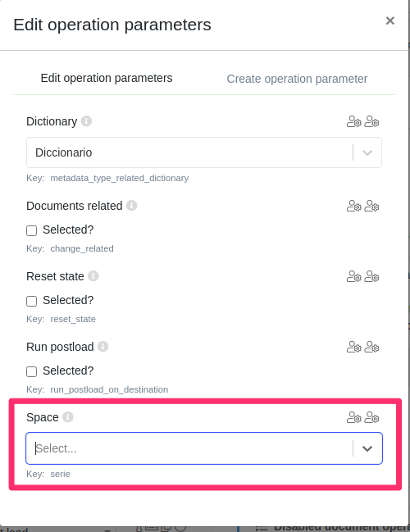Expand the Space select chevron arrow
This screenshot has width=410, height=532.
[367, 448]
